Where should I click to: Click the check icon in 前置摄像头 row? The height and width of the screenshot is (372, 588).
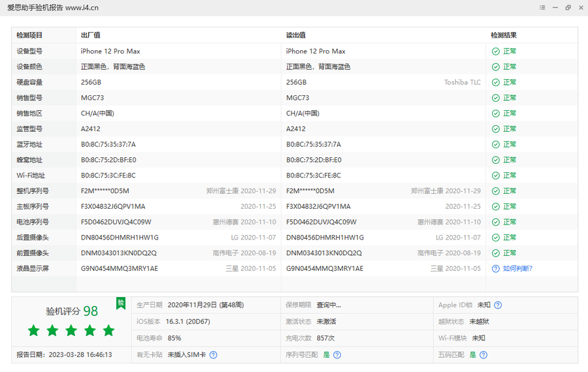(x=496, y=253)
